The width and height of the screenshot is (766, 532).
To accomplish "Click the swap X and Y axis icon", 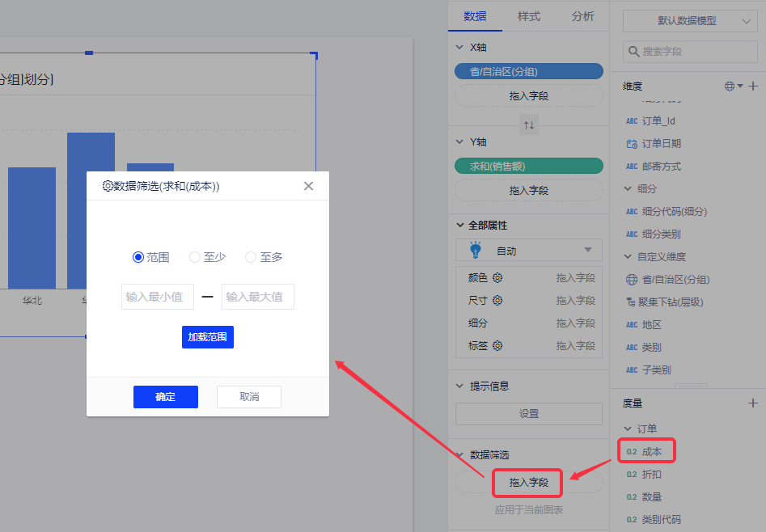I will pyautogui.click(x=529, y=125).
